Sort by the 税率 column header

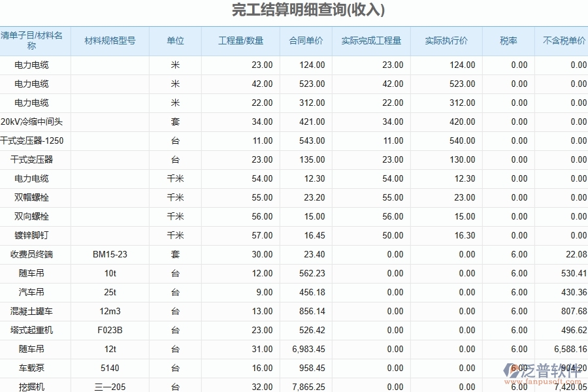pyautogui.click(x=507, y=40)
